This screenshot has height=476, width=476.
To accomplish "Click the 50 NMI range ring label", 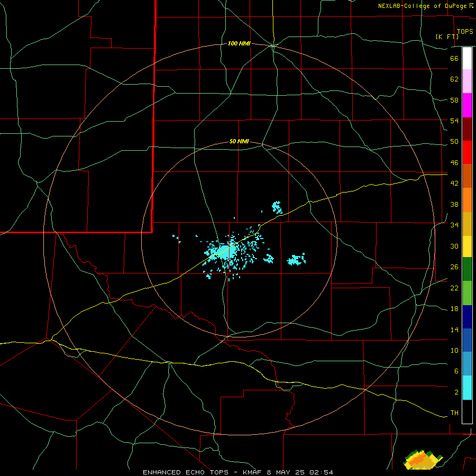I will point(239,141).
